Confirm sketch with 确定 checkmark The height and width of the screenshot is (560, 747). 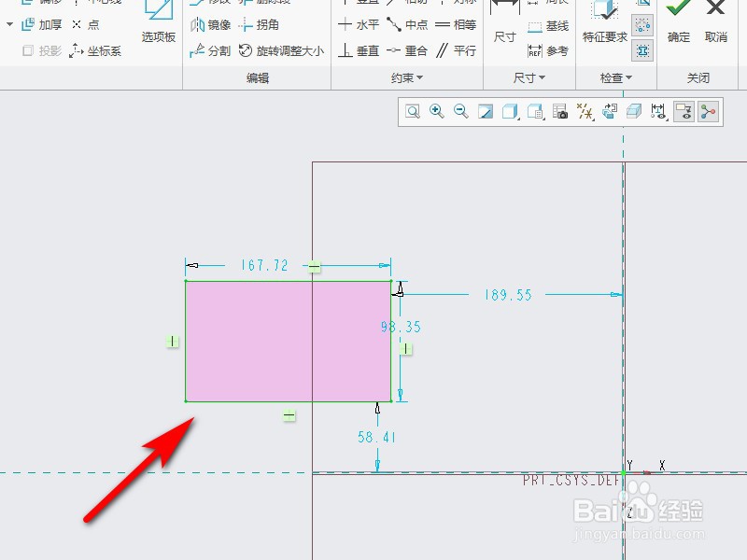pos(679,21)
